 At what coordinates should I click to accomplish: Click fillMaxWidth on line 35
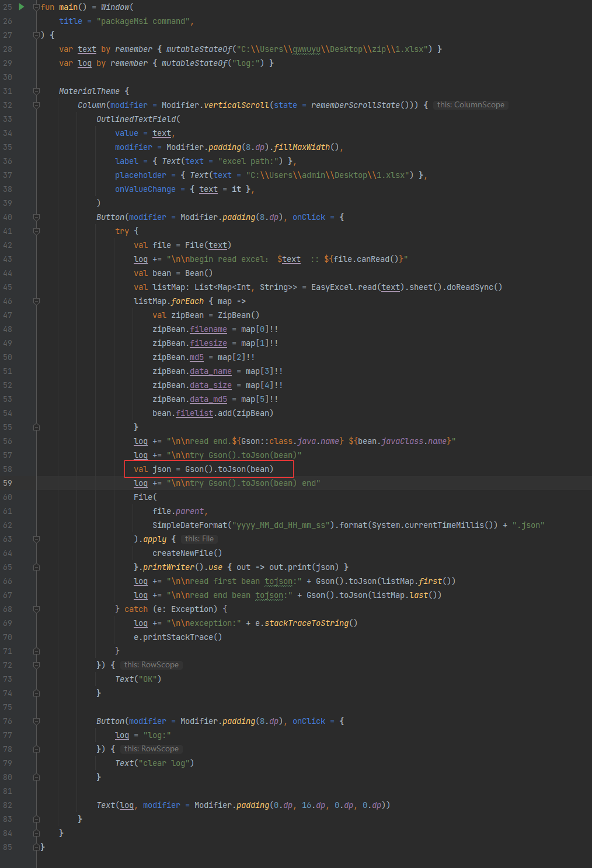302,147
